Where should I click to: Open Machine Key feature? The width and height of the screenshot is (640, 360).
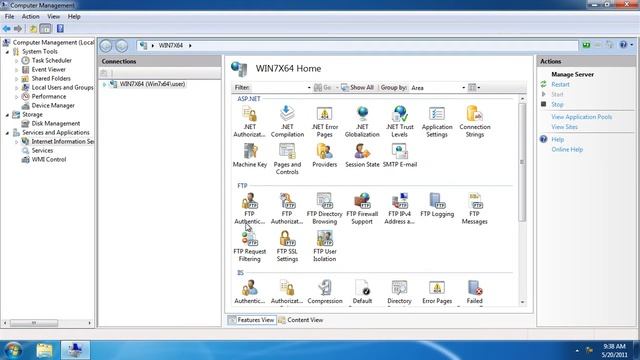coord(249,156)
